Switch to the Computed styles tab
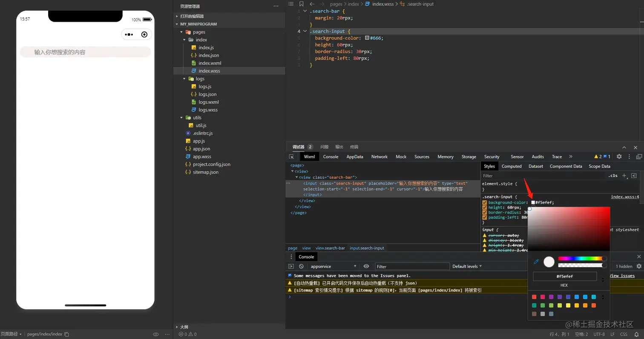Image resolution: width=644 pixels, height=339 pixels. (x=512, y=166)
